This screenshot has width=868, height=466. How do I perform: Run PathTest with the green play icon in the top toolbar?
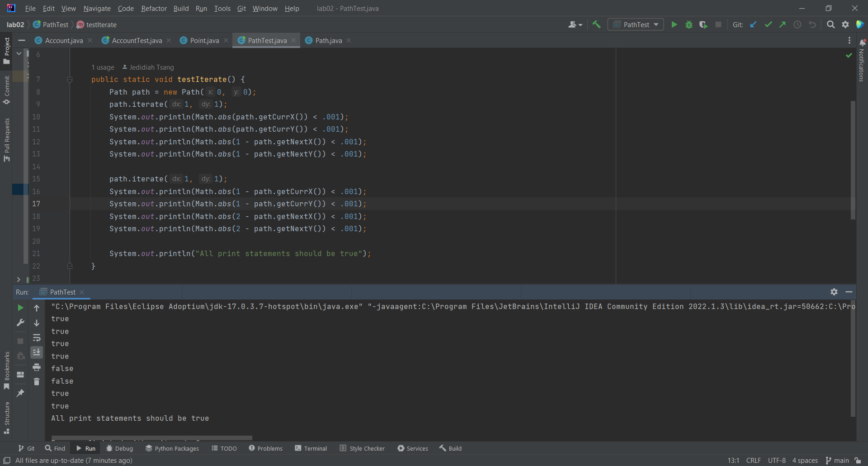pos(674,25)
